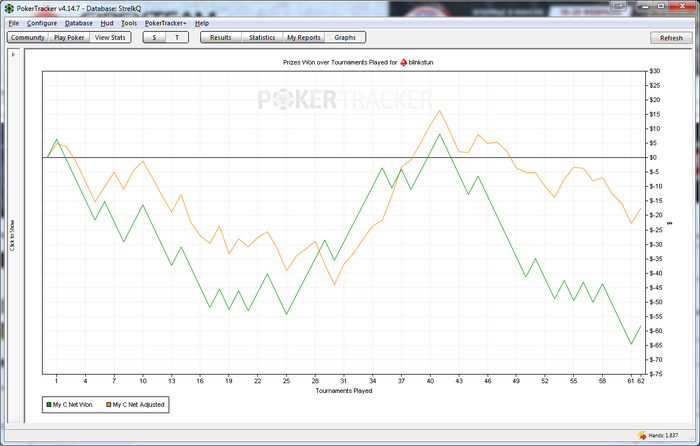Click the orange My C Net Adjusted swatch
Image resolution: width=700 pixels, height=446 pixels.
tap(108, 404)
